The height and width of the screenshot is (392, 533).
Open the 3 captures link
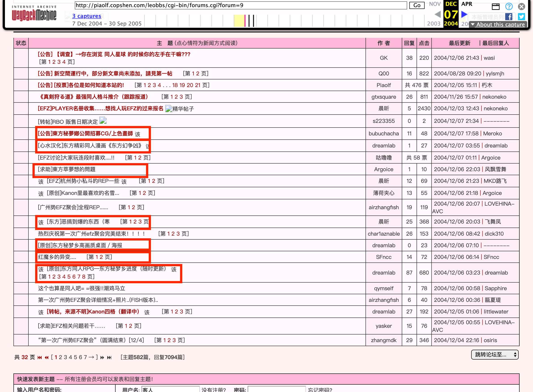tap(87, 16)
